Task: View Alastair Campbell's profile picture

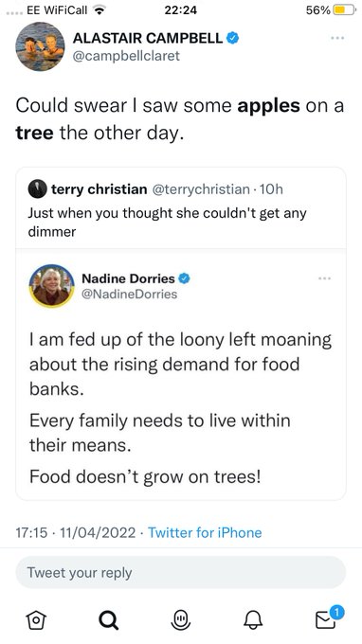Action: (x=40, y=46)
